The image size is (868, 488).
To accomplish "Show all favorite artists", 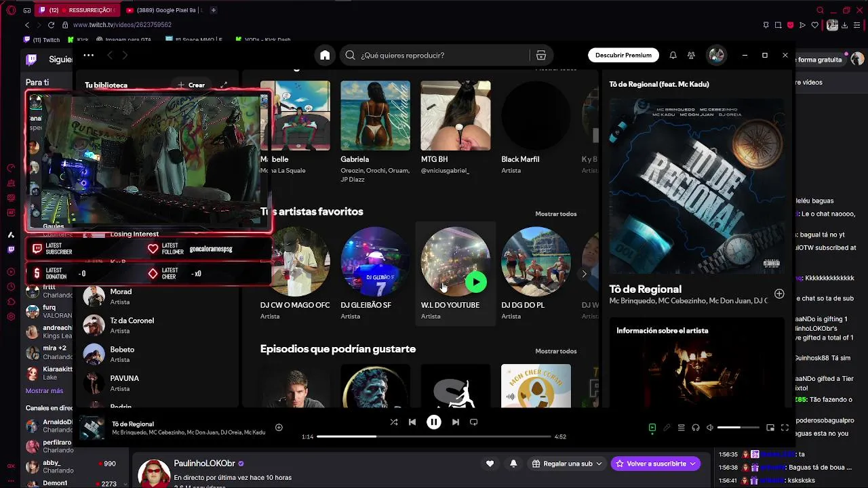I will pos(555,214).
